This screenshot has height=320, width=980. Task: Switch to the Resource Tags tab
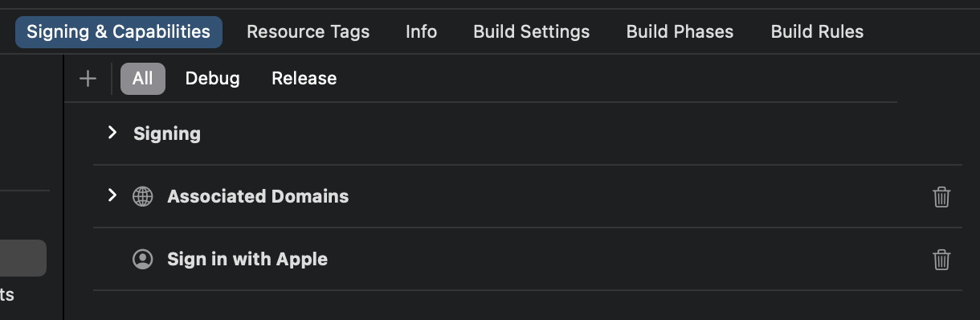point(308,32)
